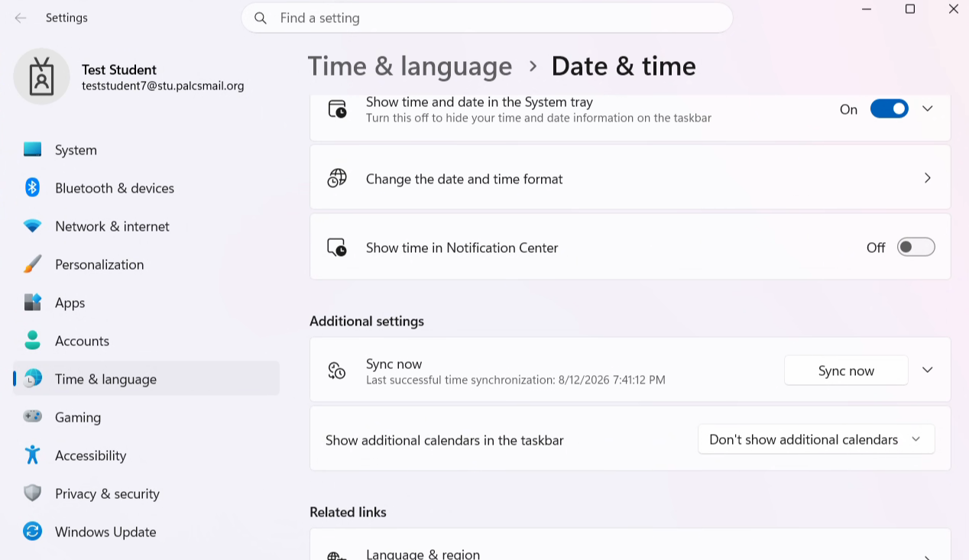Click the Time & language breadcrumb

[410, 66]
